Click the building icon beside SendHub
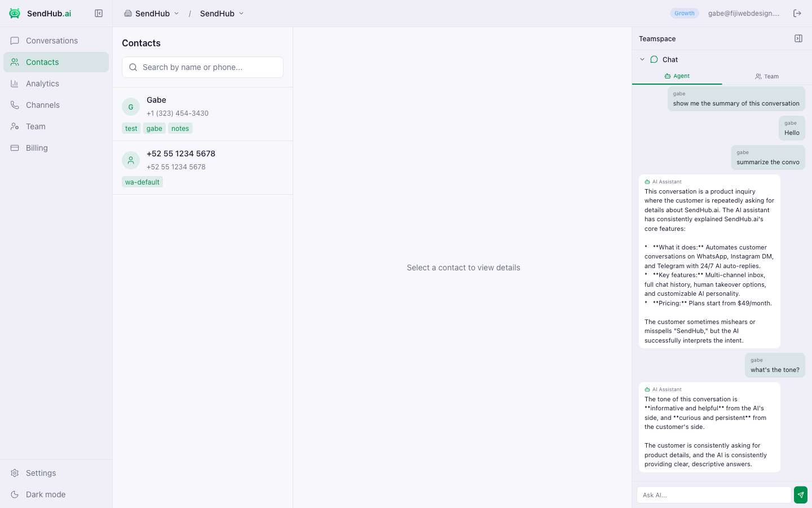Screen dimensions: 812x508 tap(128, 14)
